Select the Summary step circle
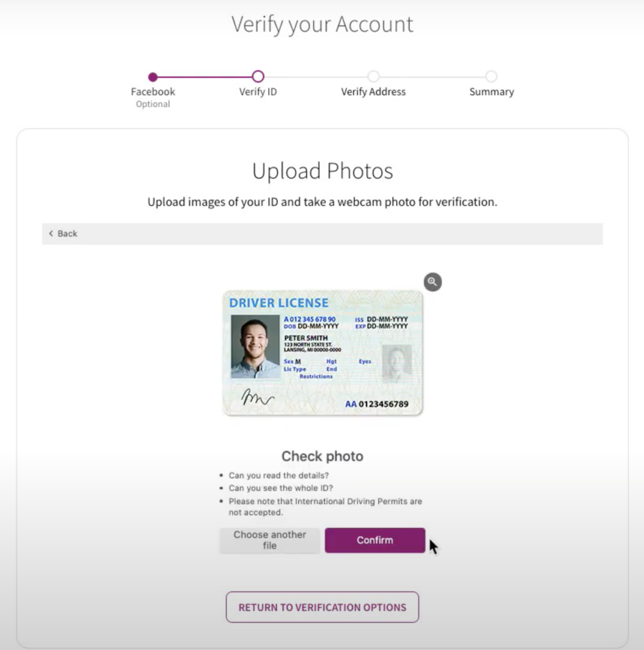Viewport: 644px width, 650px height. 492,76
